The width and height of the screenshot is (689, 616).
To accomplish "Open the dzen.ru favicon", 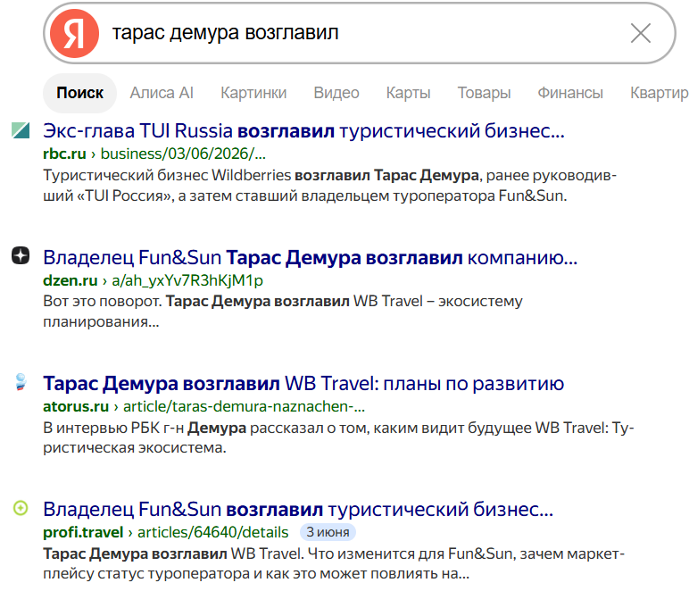I will pyautogui.click(x=21, y=256).
